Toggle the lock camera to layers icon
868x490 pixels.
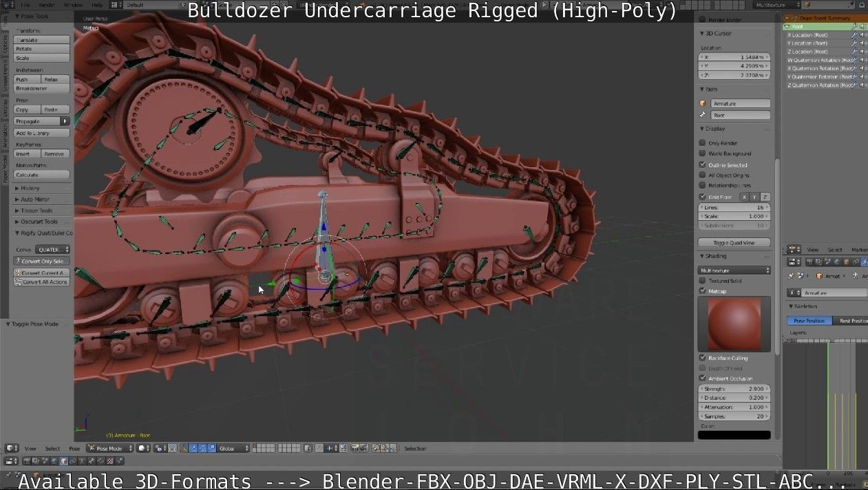309,448
